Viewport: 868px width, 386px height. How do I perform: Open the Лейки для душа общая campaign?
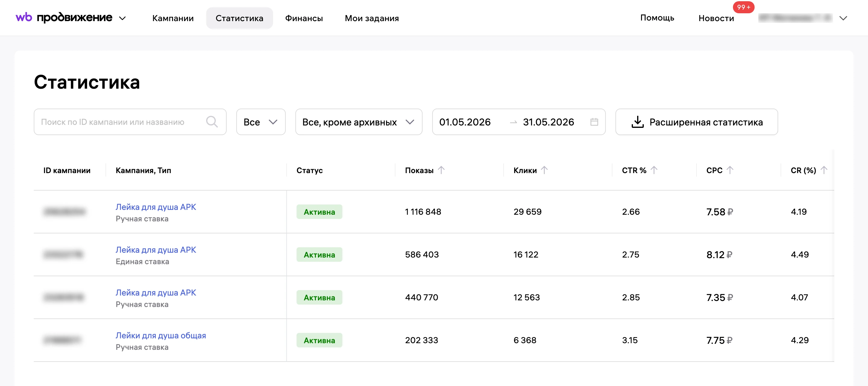click(161, 335)
